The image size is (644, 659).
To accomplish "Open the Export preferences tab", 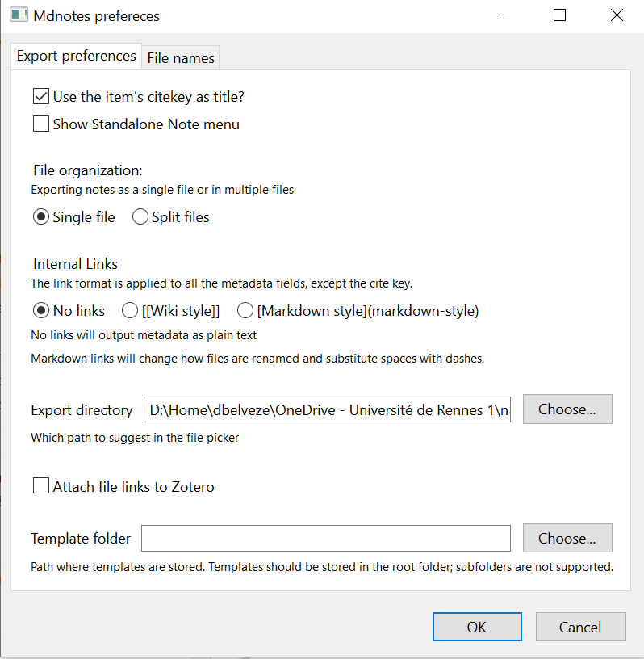I will 76,56.
